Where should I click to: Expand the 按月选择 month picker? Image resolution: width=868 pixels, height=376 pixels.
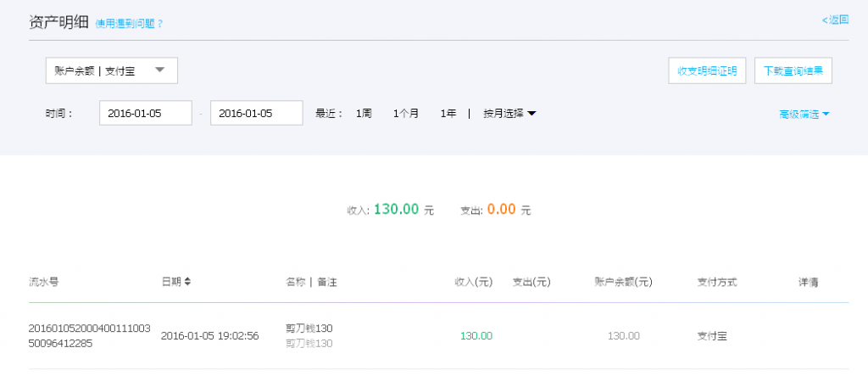(x=509, y=113)
